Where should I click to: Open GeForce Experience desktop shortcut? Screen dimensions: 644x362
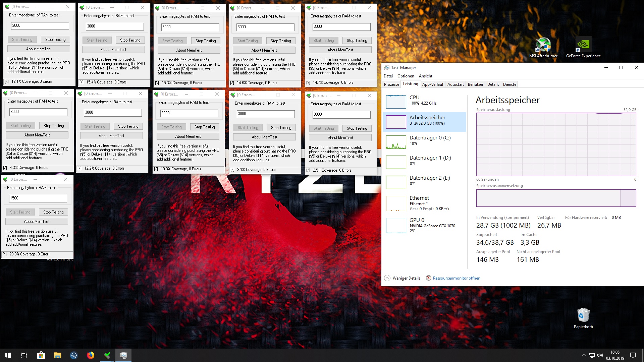pos(584,44)
